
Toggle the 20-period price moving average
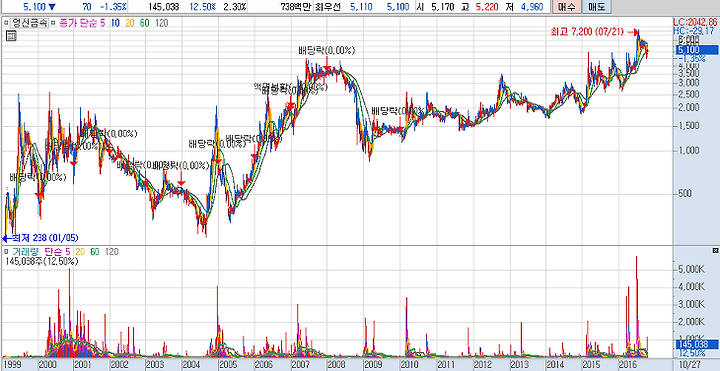point(129,23)
